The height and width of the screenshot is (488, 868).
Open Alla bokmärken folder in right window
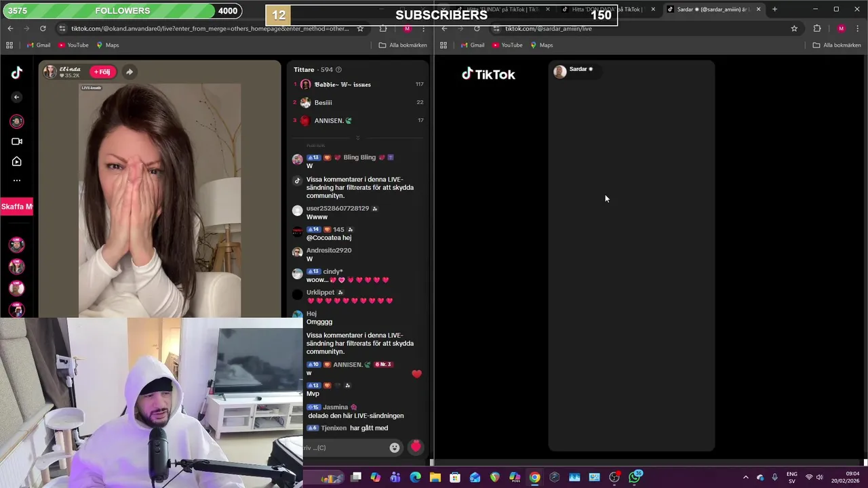pos(837,45)
